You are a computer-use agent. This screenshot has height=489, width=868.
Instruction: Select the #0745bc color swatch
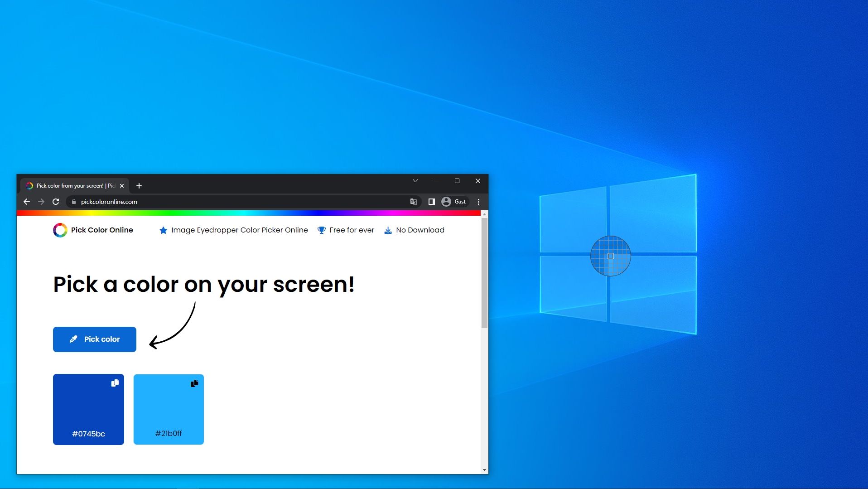(x=88, y=410)
